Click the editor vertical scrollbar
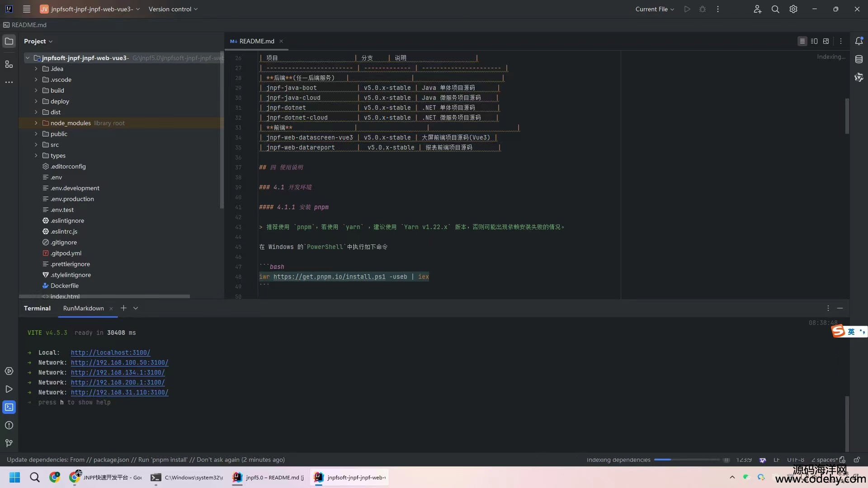The image size is (868, 488). (x=847, y=116)
